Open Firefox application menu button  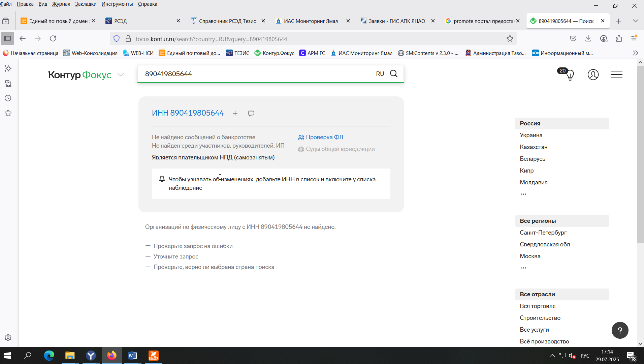634,38
